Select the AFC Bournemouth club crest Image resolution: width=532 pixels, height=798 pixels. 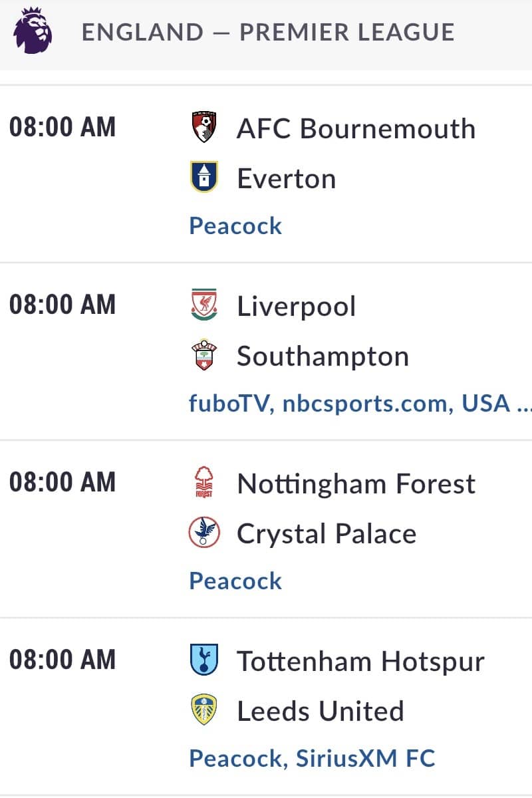(204, 128)
